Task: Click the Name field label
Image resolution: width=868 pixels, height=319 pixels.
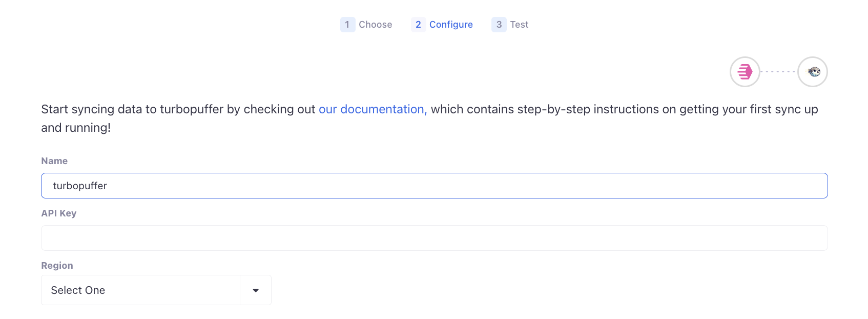Action: pyautogui.click(x=54, y=161)
